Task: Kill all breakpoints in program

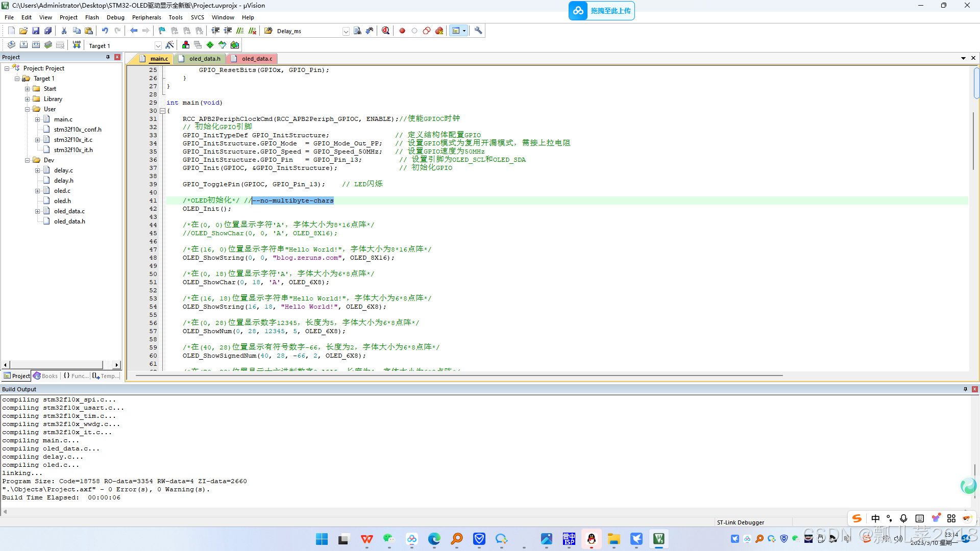Action: pos(439,31)
